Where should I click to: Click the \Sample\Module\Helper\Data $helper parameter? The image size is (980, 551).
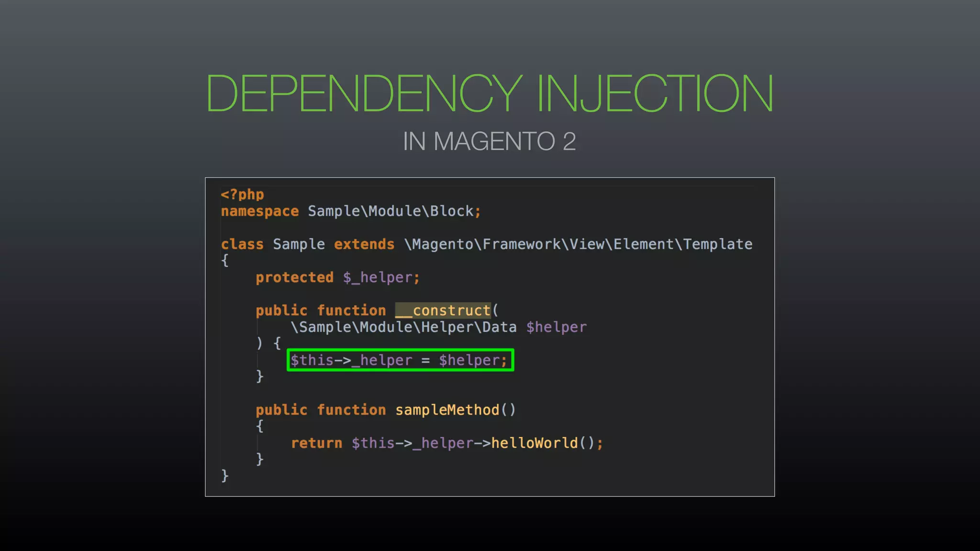coord(438,327)
